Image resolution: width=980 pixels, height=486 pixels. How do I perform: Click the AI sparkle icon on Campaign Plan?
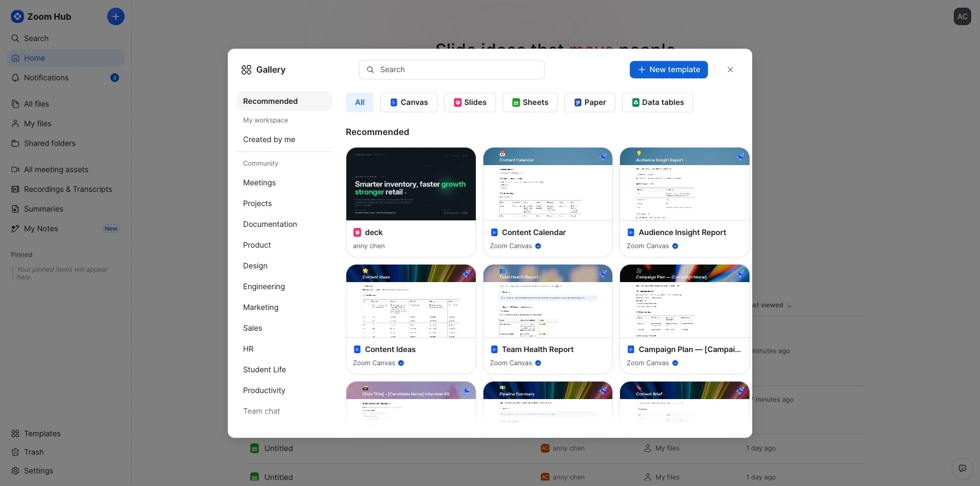[740, 273]
